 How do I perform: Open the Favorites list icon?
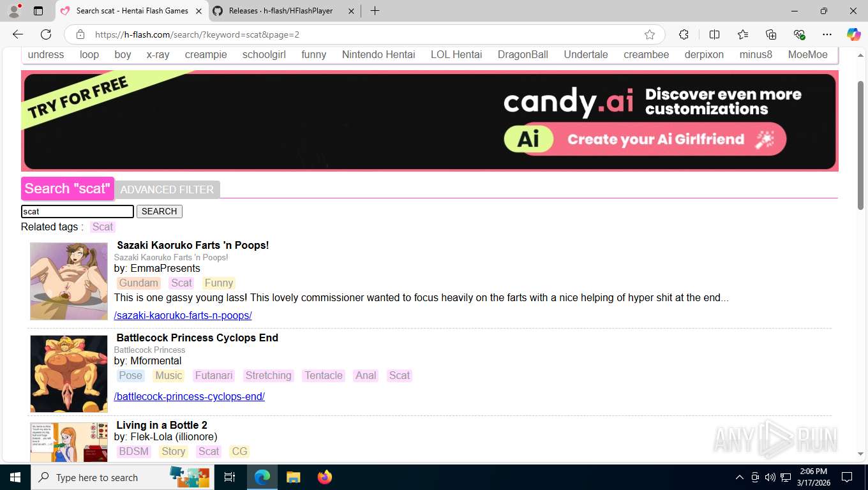(743, 34)
